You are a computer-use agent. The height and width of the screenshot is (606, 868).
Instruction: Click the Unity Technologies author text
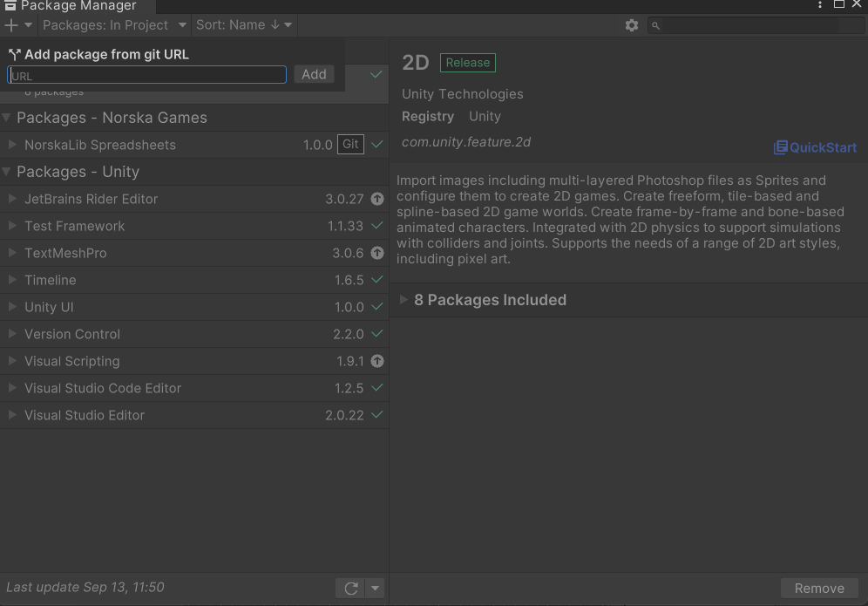(x=462, y=94)
